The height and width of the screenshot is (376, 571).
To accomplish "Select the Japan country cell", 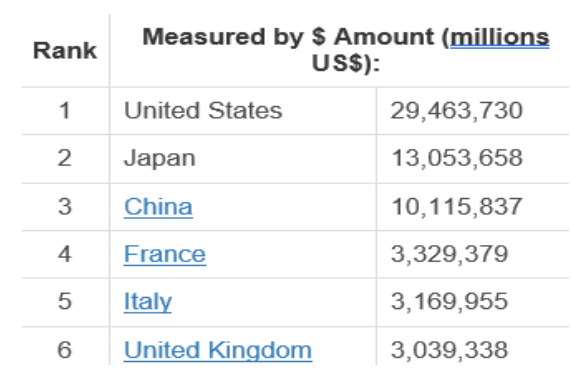I will tap(243, 159).
